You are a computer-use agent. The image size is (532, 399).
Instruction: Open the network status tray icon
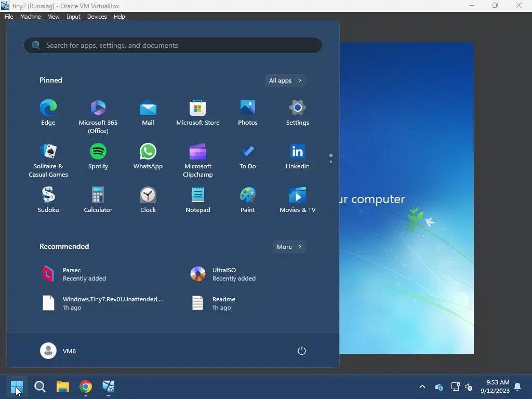coord(455,387)
